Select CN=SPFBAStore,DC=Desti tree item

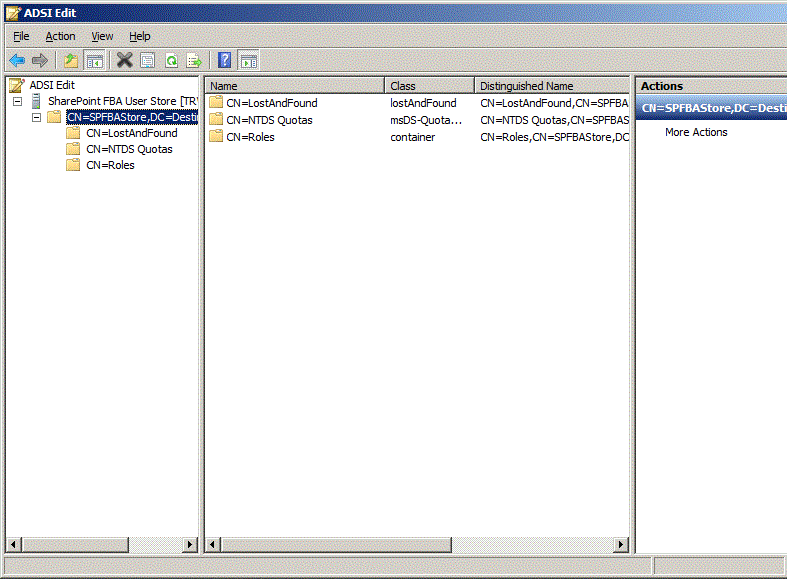[132, 117]
